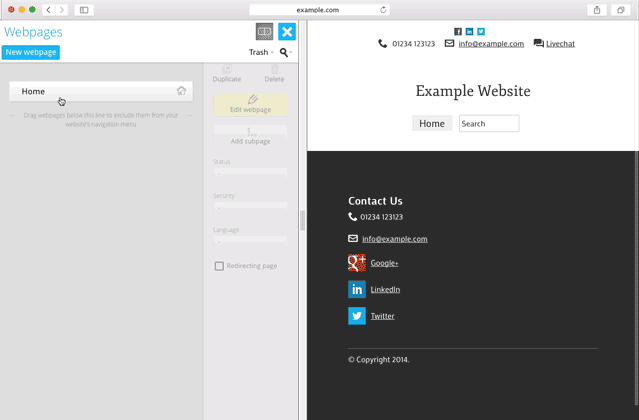Reload the page with refresh icon
Viewport: 639px width, 420px height.
(383, 10)
